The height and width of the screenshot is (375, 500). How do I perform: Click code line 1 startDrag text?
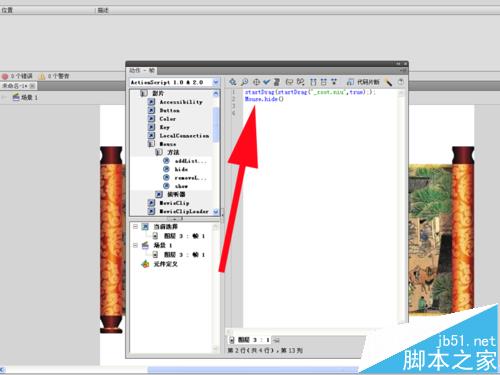point(310,92)
